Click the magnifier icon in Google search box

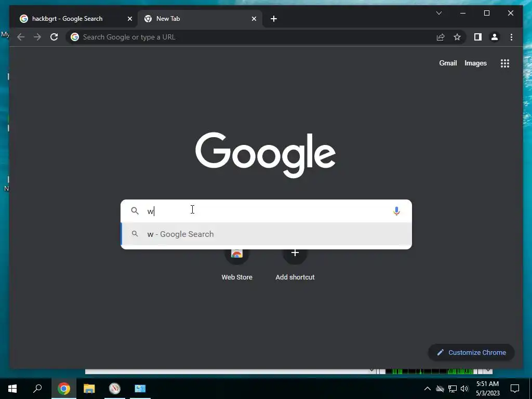(135, 211)
